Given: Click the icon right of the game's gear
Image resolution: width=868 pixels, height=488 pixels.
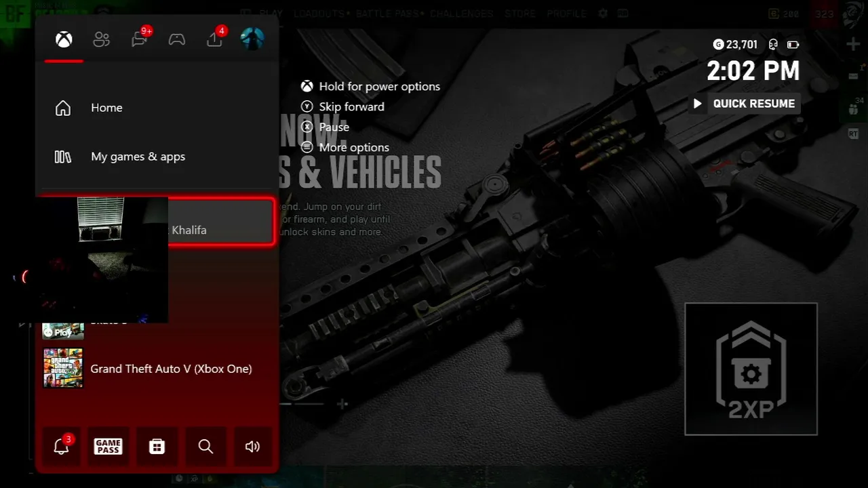Looking at the screenshot, I should click(x=623, y=13).
